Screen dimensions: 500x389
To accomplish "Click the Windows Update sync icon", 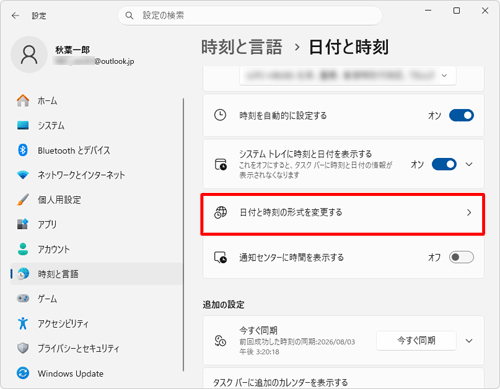I will coord(23,373).
